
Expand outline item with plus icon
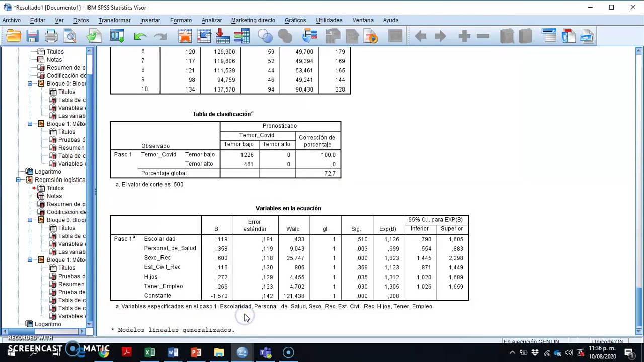pos(464,36)
